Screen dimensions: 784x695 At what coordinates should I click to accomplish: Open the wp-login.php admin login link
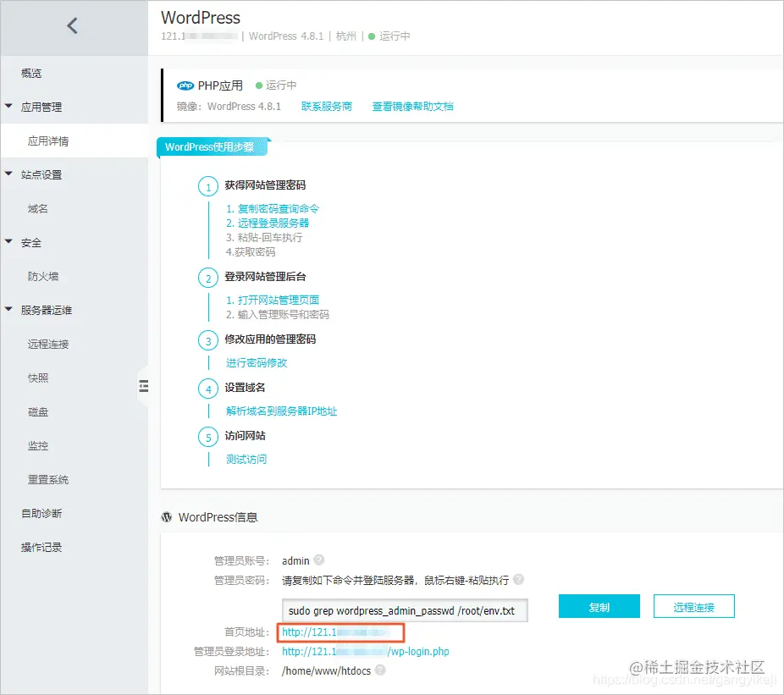[364, 650]
